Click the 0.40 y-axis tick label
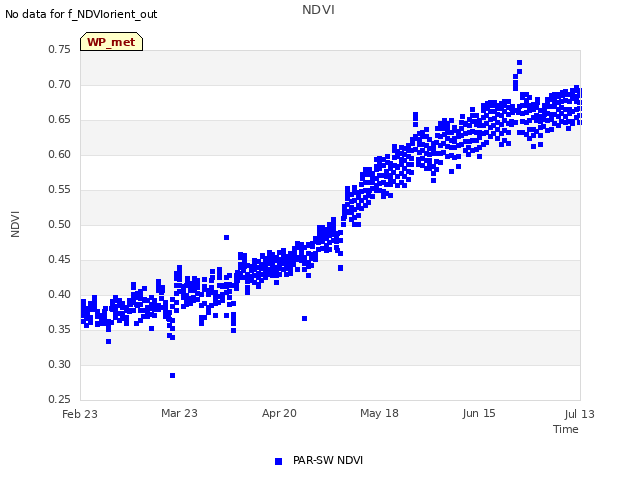640x480 pixels. [60, 294]
